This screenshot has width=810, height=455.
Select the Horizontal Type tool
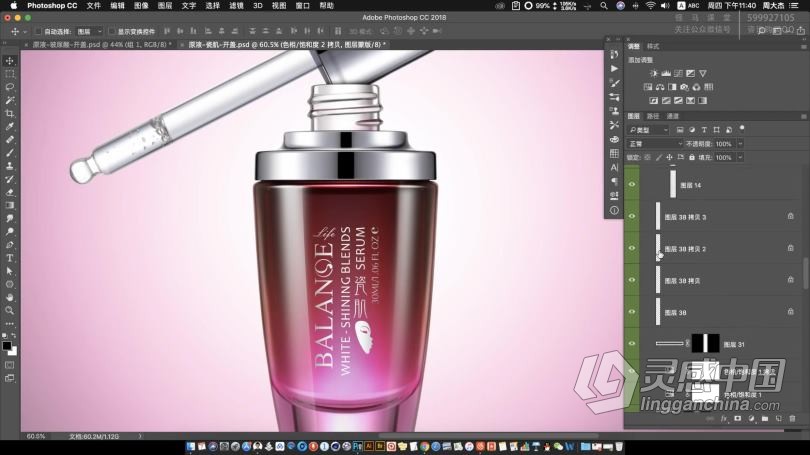click(x=9, y=258)
